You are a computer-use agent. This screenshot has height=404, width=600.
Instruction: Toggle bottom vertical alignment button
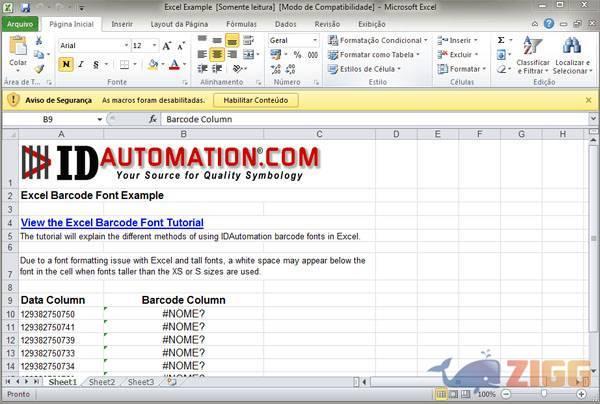(x=232, y=41)
